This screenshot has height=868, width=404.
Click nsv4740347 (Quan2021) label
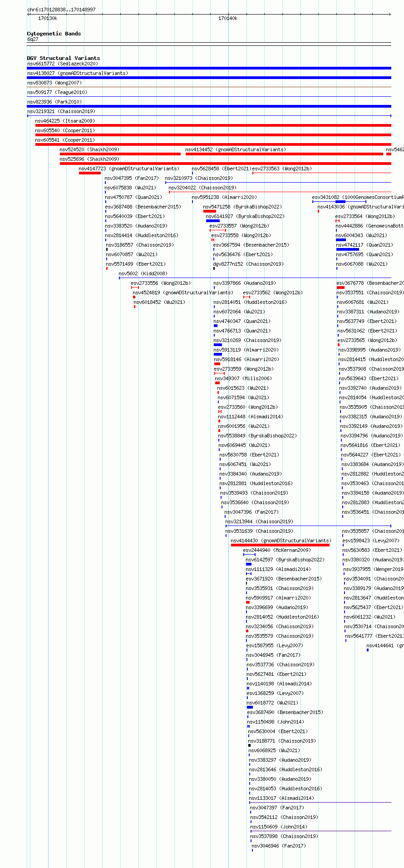[x=242, y=321]
